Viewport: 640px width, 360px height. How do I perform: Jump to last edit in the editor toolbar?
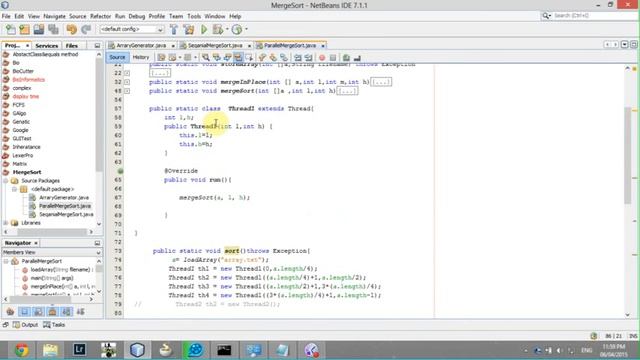pos(162,58)
